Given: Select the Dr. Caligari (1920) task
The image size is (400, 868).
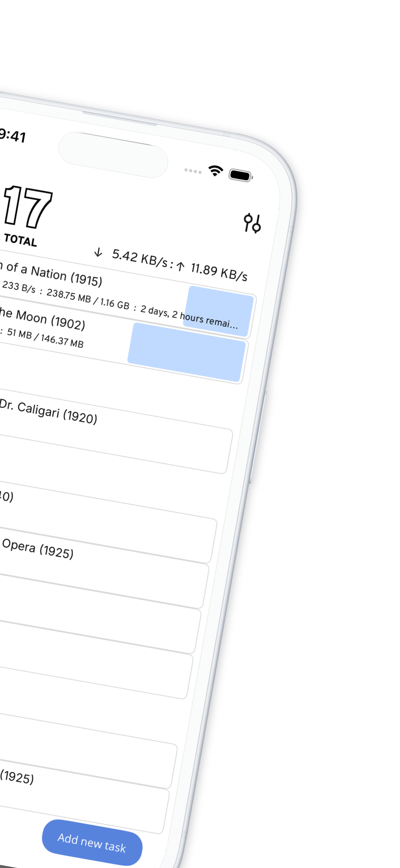Looking at the screenshot, I should coord(114,431).
